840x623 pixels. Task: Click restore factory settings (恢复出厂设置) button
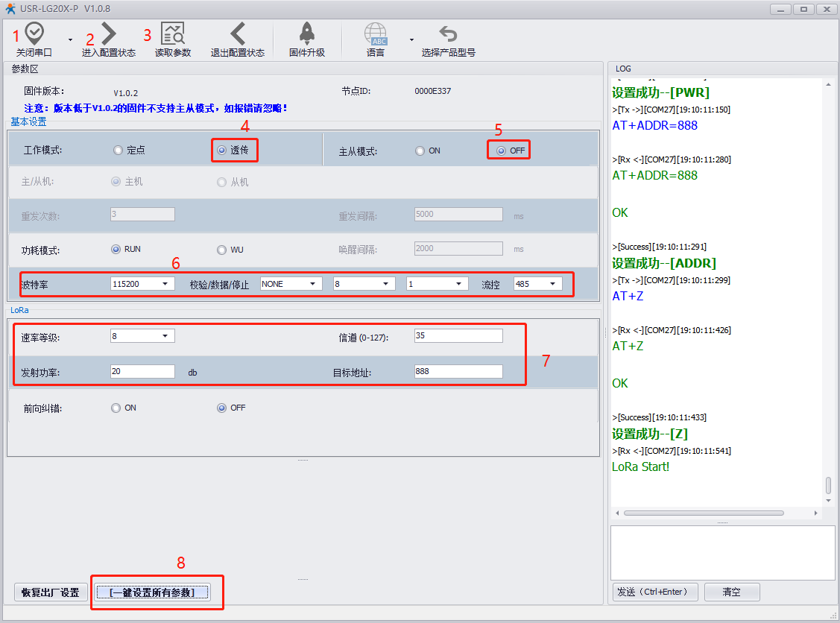tap(51, 592)
